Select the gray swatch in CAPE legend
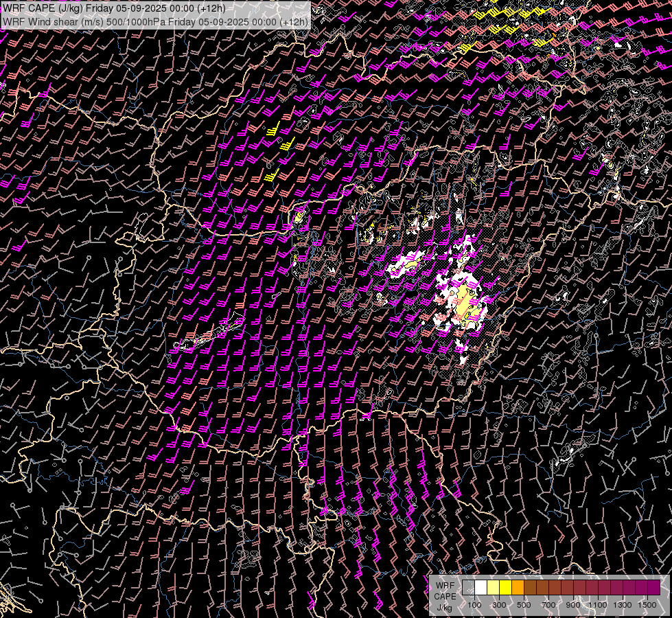Image resolution: width=672 pixels, height=618 pixels. [468, 588]
